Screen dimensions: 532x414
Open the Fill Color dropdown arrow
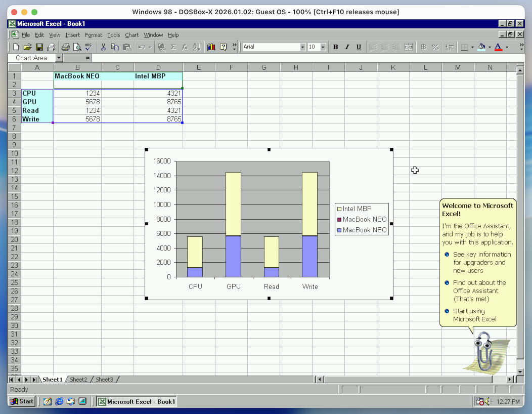coord(490,47)
